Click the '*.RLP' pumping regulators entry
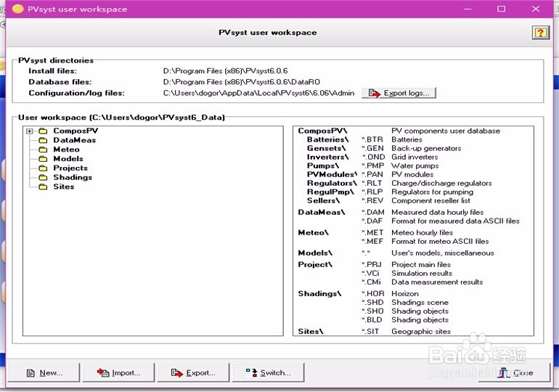The width and height of the screenshot is (559, 392). pos(372,192)
